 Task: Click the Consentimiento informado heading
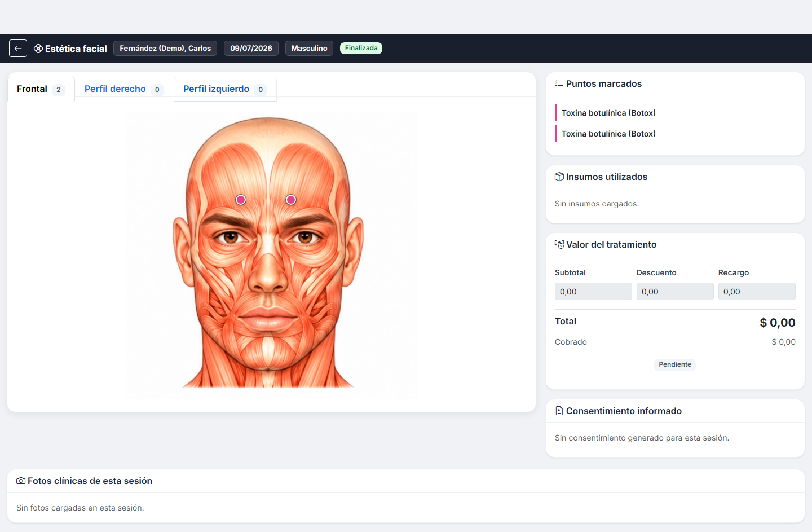pos(624,411)
